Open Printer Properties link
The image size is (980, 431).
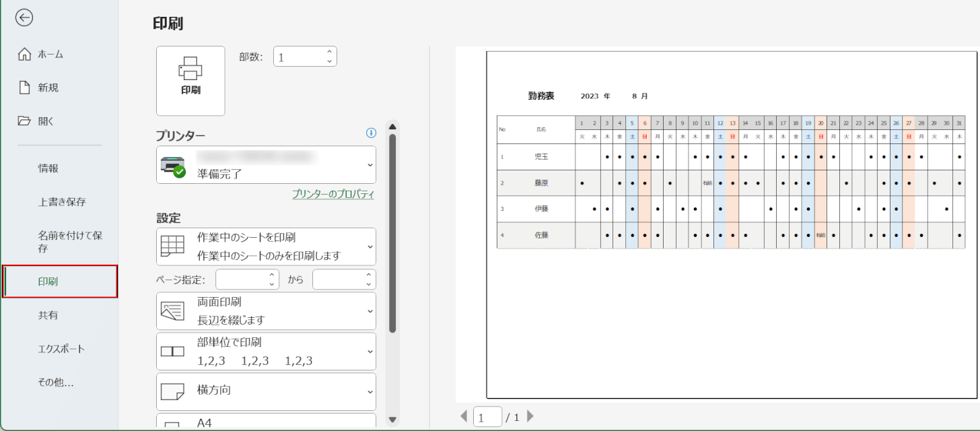coord(332,194)
